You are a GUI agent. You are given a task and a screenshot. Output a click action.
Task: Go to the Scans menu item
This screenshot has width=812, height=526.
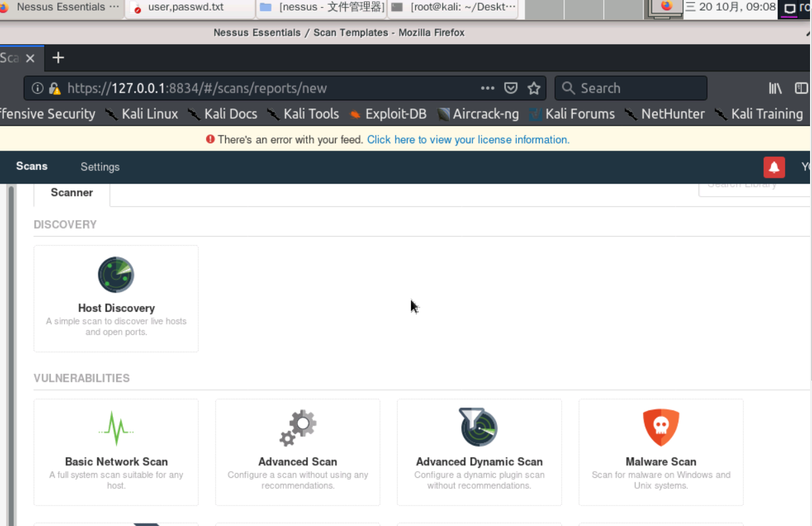(x=32, y=167)
